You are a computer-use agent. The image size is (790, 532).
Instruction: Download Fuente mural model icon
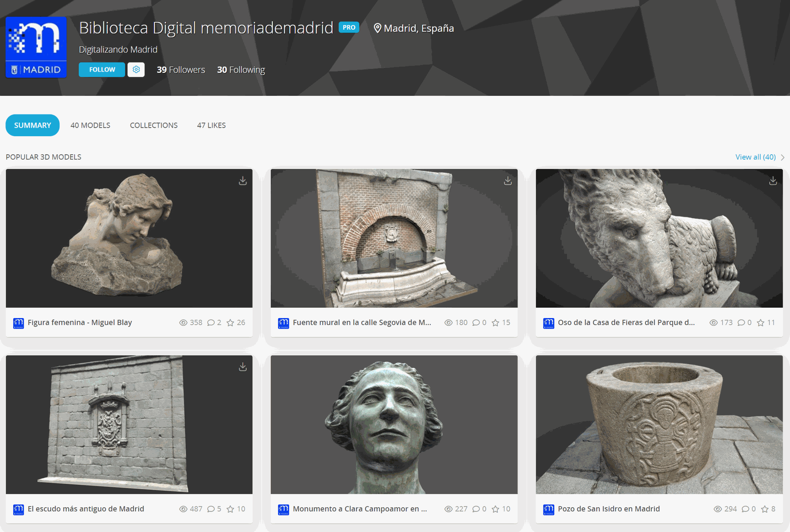508,181
